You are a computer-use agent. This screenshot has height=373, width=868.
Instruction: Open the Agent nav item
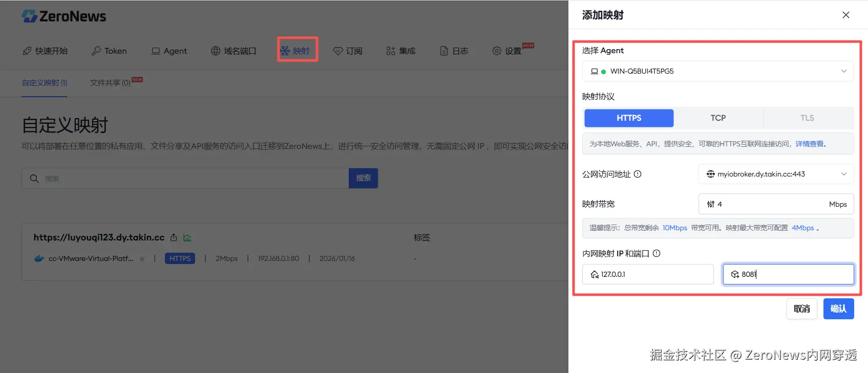tap(169, 51)
